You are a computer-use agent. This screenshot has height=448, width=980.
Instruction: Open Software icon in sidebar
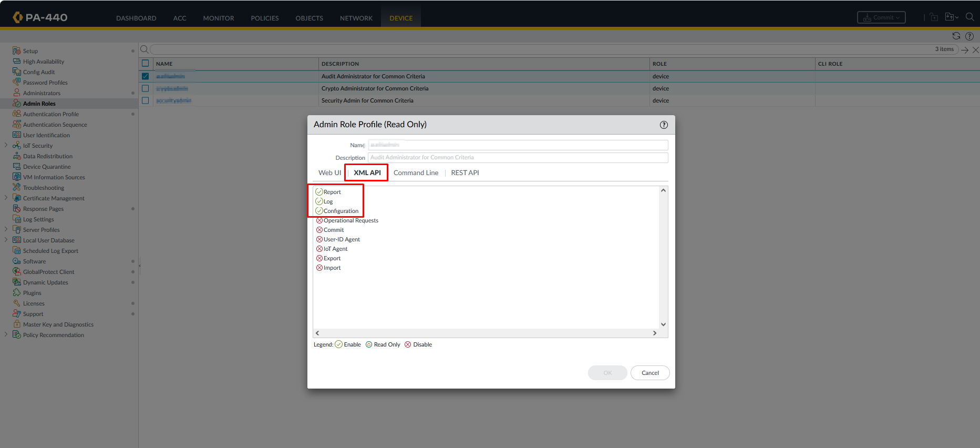[x=17, y=261]
